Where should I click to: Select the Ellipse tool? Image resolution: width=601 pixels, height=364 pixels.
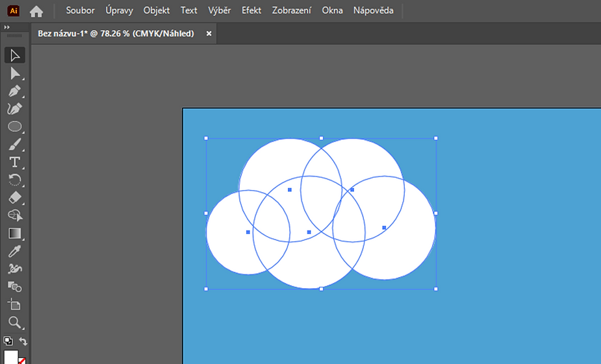pyautogui.click(x=15, y=127)
